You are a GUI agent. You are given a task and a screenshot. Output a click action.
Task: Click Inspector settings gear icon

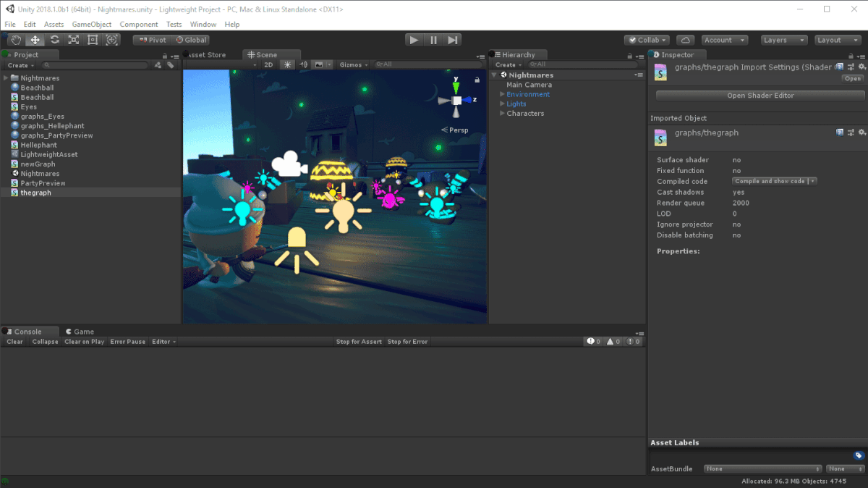[861, 67]
